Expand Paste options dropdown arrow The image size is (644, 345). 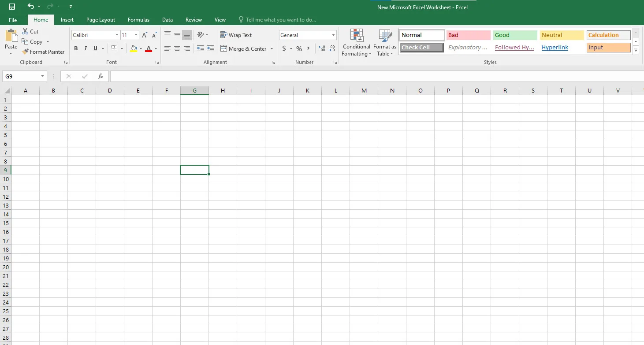pyautogui.click(x=11, y=53)
